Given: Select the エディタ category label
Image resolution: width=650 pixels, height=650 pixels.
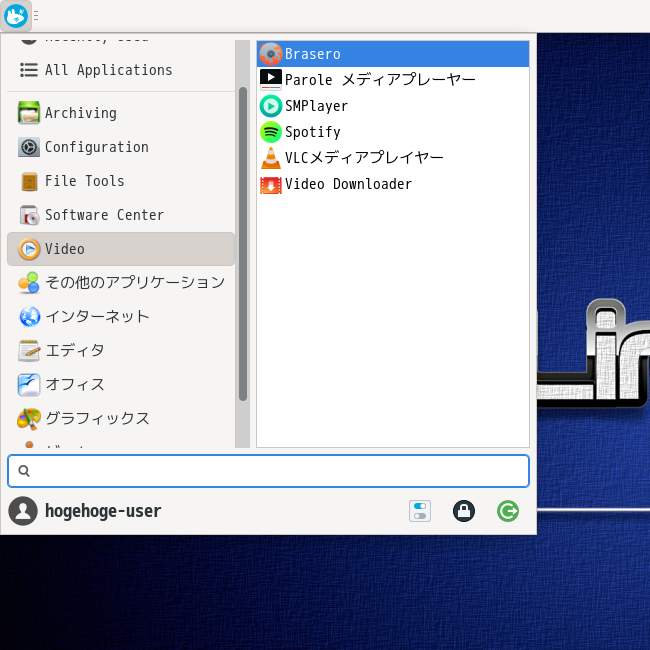Looking at the screenshot, I should click(75, 351).
